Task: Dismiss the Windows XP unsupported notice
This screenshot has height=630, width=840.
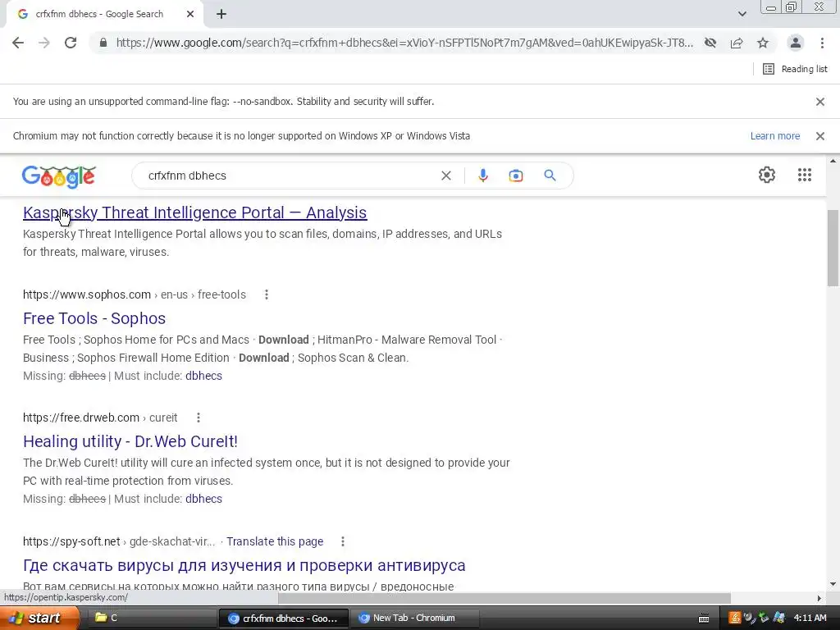Action: pyautogui.click(x=819, y=136)
